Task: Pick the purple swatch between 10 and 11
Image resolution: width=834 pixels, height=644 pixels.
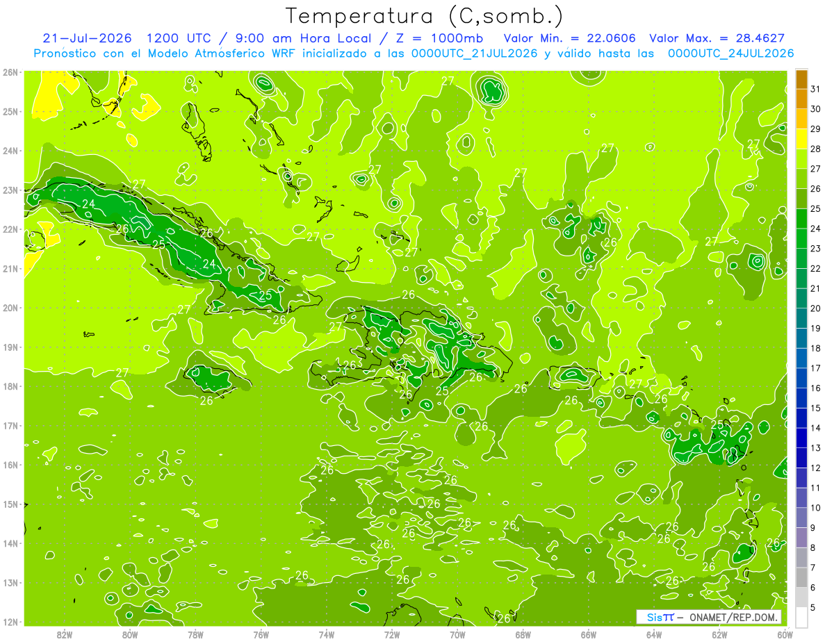Action: click(x=801, y=497)
